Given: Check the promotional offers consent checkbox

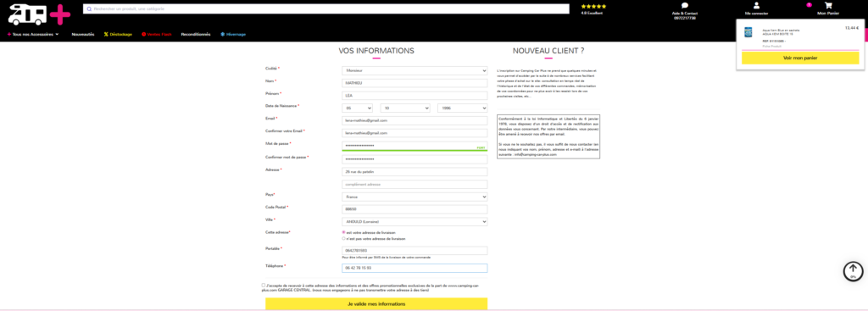Looking at the screenshot, I should coord(264,285).
